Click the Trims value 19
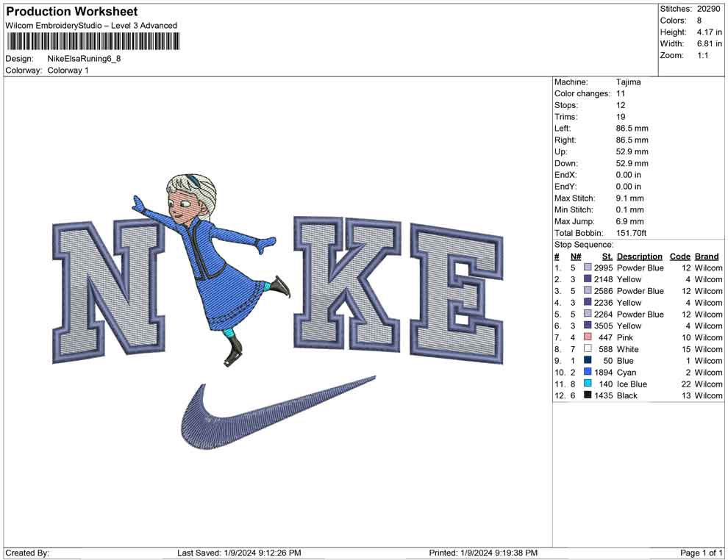Screen dimensions: 728x560 click(x=621, y=117)
